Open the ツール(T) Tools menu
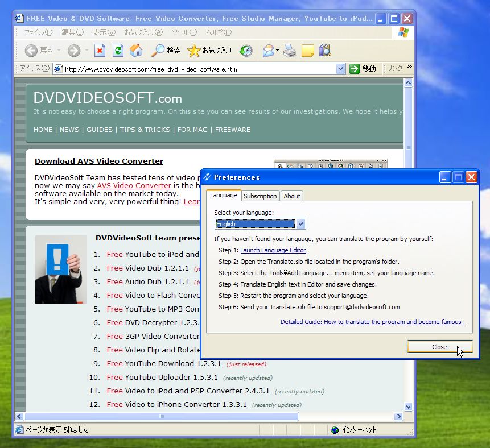 [x=184, y=32]
